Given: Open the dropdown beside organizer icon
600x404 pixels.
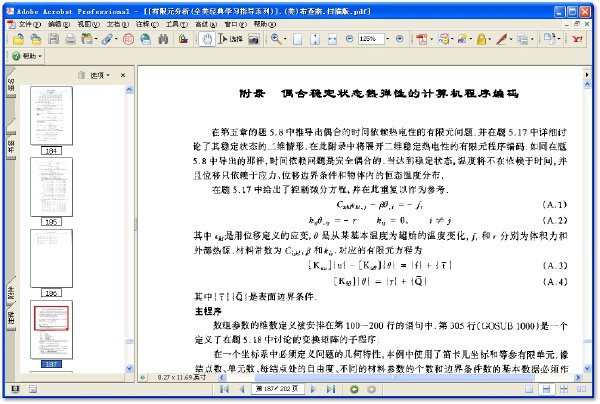Looking at the screenshot, I should (x=96, y=39).
